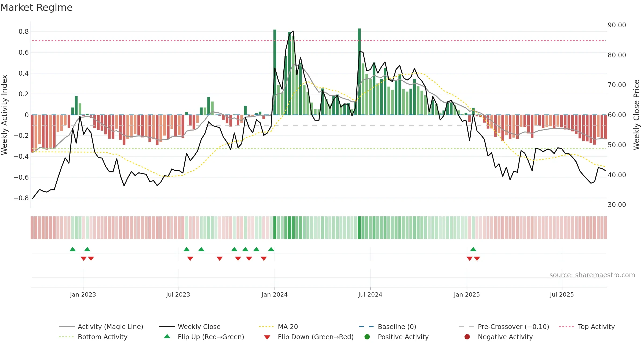This screenshot has width=644, height=362.
Task: Toggle the Pre-Crossover (−0.10) legend entry
Action: click(x=504, y=327)
